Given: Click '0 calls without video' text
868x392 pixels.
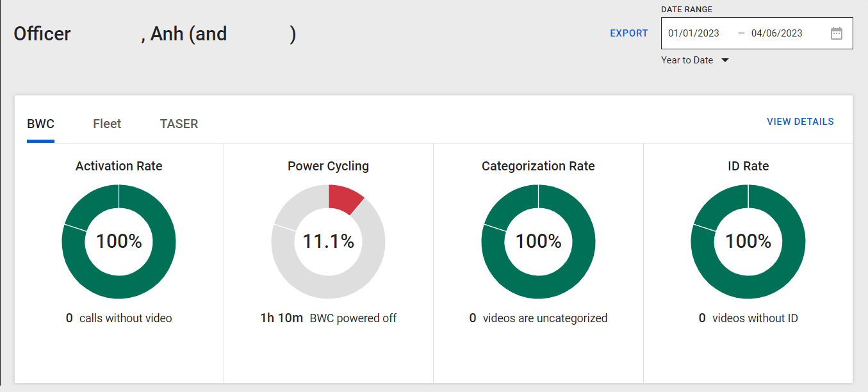Looking at the screenshot, I should point(119,318).
